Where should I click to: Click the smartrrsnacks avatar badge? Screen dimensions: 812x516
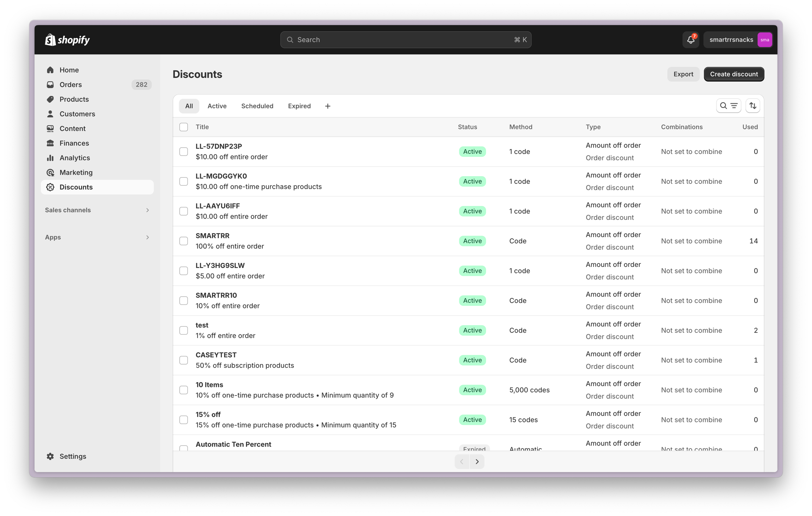point(764,40)
